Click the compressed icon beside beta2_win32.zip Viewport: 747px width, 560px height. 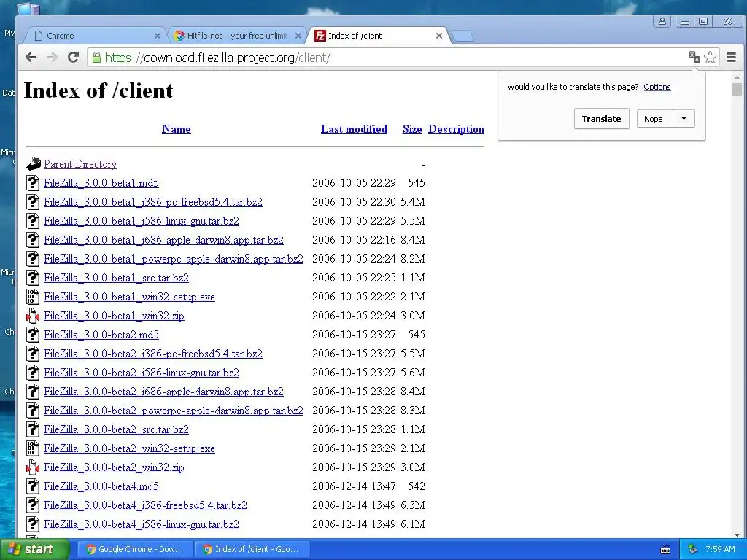pyautogui.click(x=32, y=467)
